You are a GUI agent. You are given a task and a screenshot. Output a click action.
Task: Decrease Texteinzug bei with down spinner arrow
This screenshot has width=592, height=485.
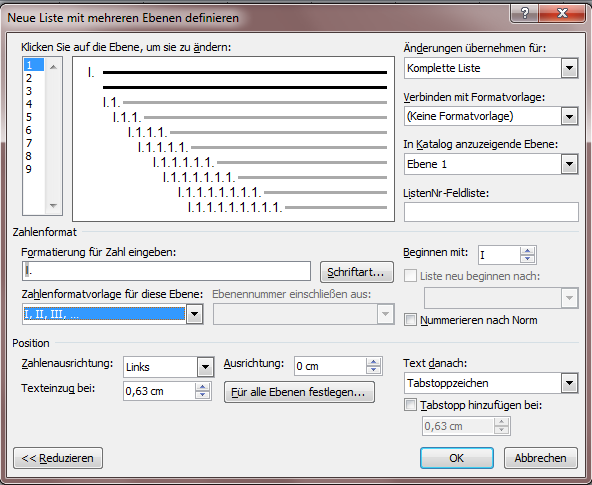202,395
